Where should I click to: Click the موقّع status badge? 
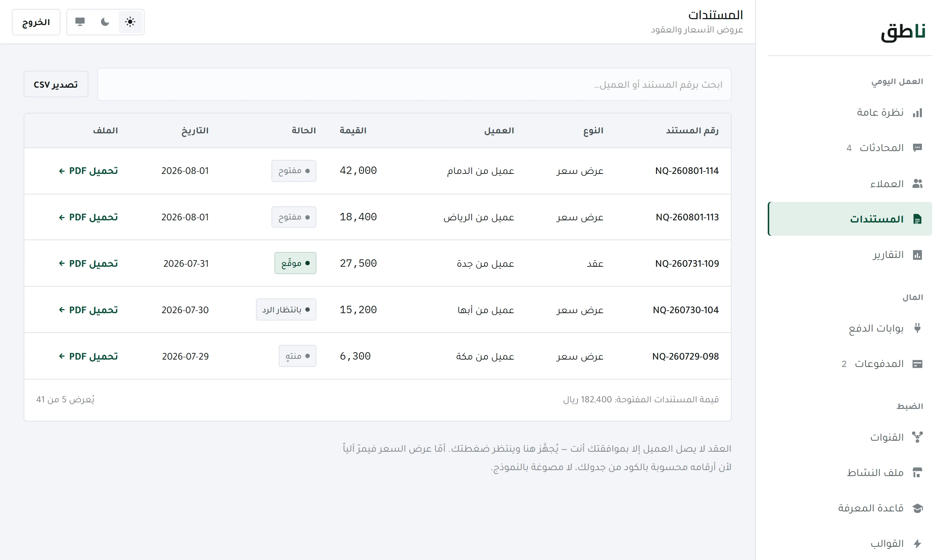(295, 263)
